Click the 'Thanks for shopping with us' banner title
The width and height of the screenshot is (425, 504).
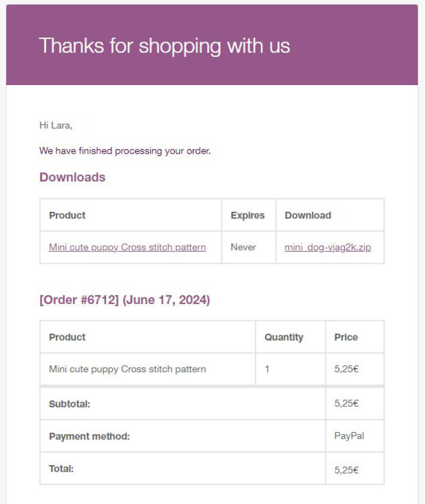(164, 46)
